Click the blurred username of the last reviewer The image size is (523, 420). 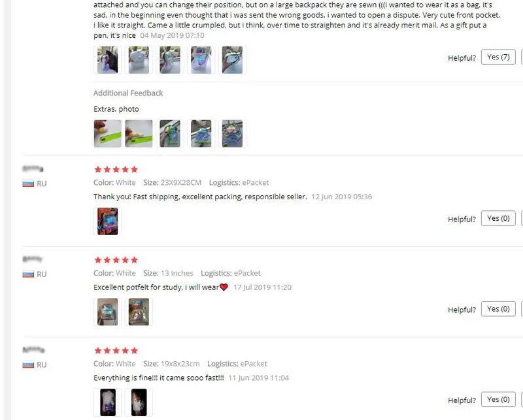point(33,349)
